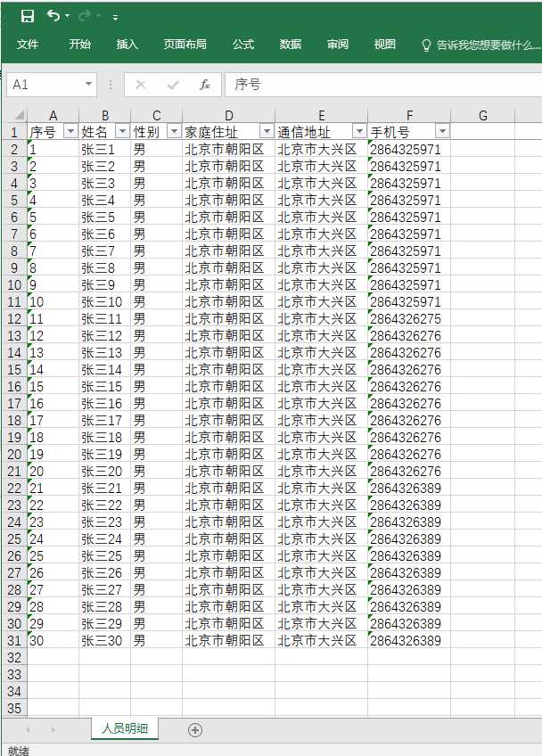This screenshot has width=542, height=756.
Task: Open the 性别 column filter dropdown
Action: pos(174,131)
